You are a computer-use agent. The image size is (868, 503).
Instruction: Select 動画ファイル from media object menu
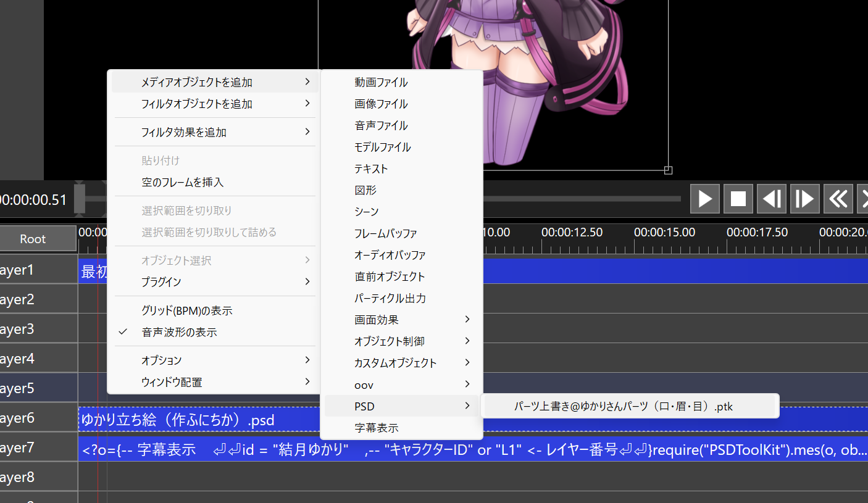381,82
